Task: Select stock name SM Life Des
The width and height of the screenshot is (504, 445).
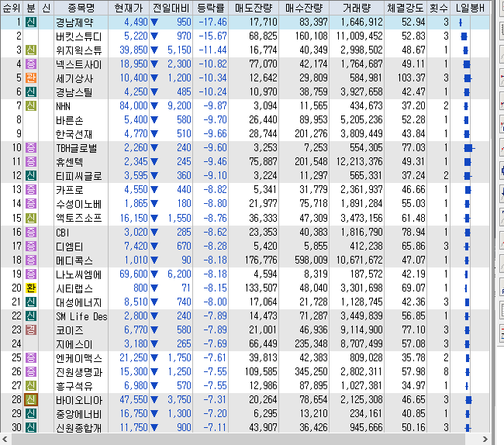Action: [x=81, y=316]
